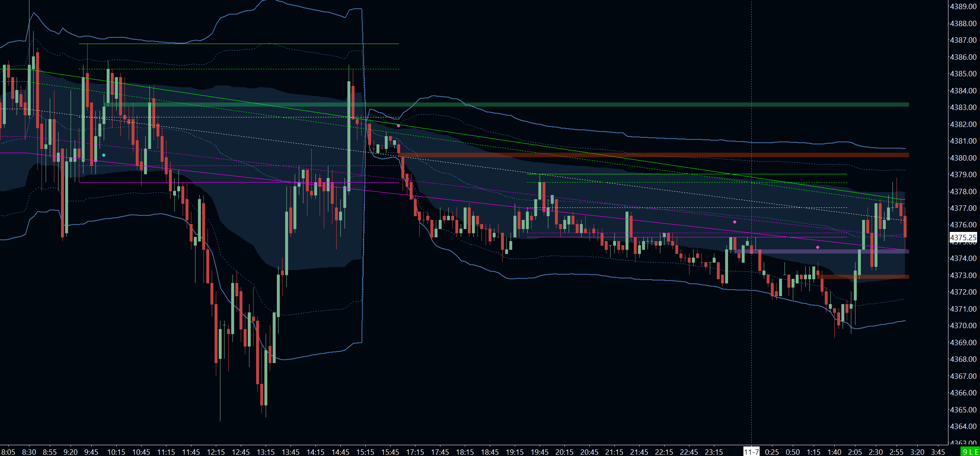
Task: Select the brown resistance zone at 4380
Action: coord(706,155)
